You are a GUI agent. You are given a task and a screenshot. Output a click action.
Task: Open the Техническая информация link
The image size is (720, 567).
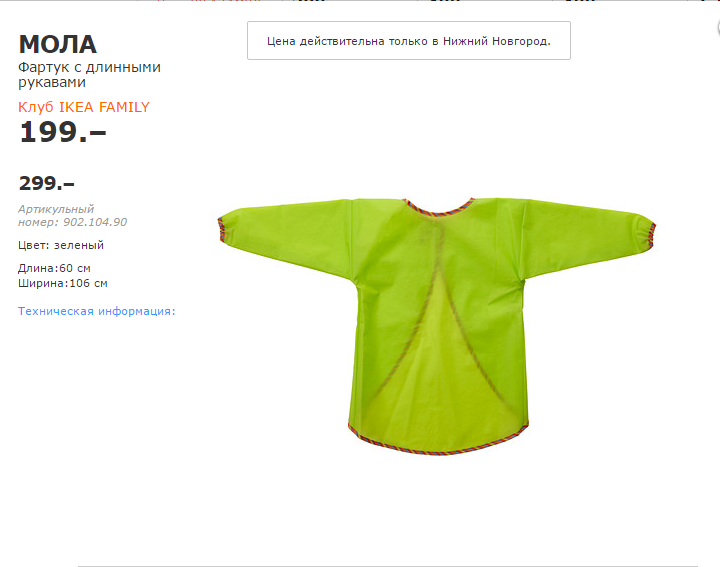(96, 311)
